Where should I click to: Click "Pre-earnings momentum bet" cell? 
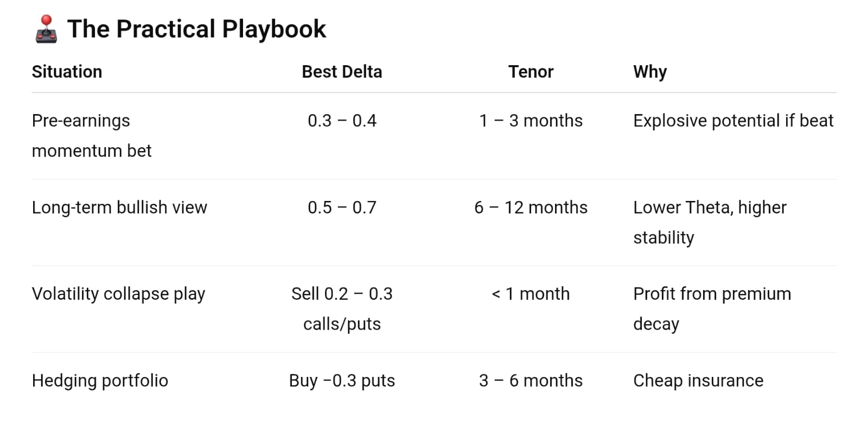pyautogui.click(x=91, y=135)
